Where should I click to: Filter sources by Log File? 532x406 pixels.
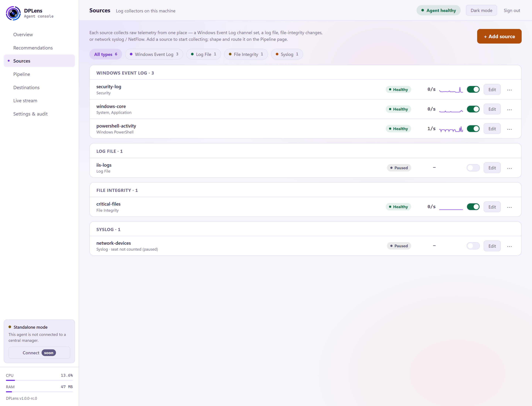tap(203, 54)
